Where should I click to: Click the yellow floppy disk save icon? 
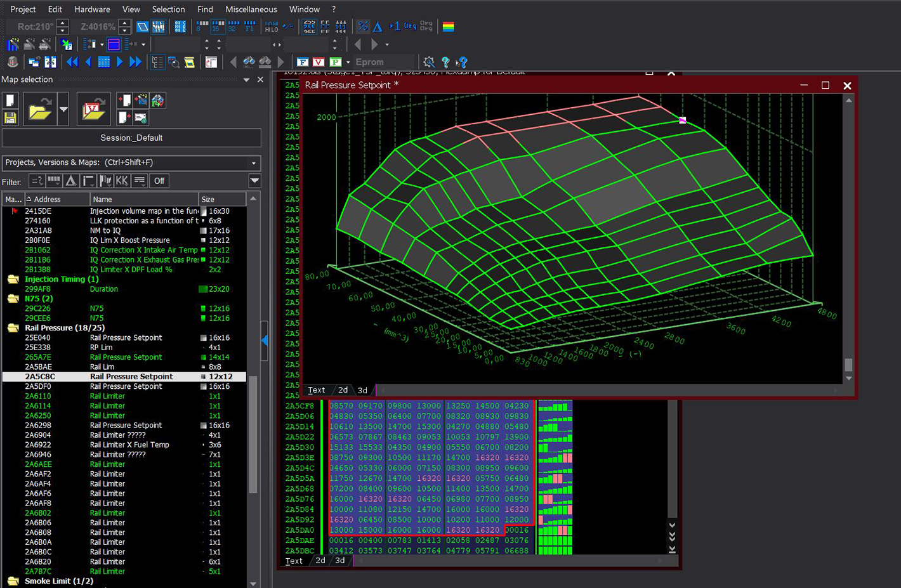[x=10, y=117]
